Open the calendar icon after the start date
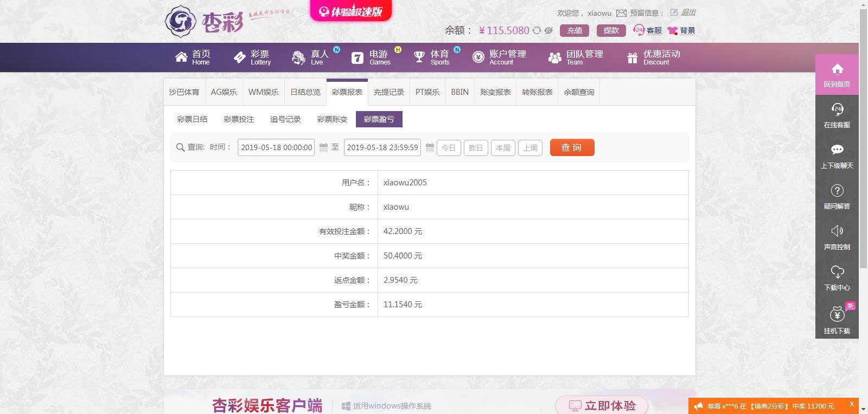The height and width of the screenshot is (414, 868). (323, 147)
